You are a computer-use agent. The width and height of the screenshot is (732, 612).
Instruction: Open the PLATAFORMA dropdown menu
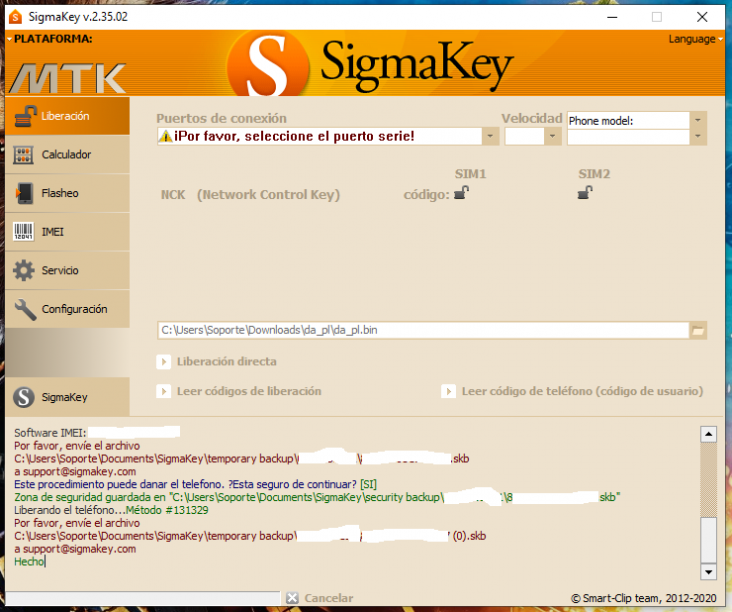[50, 39]
